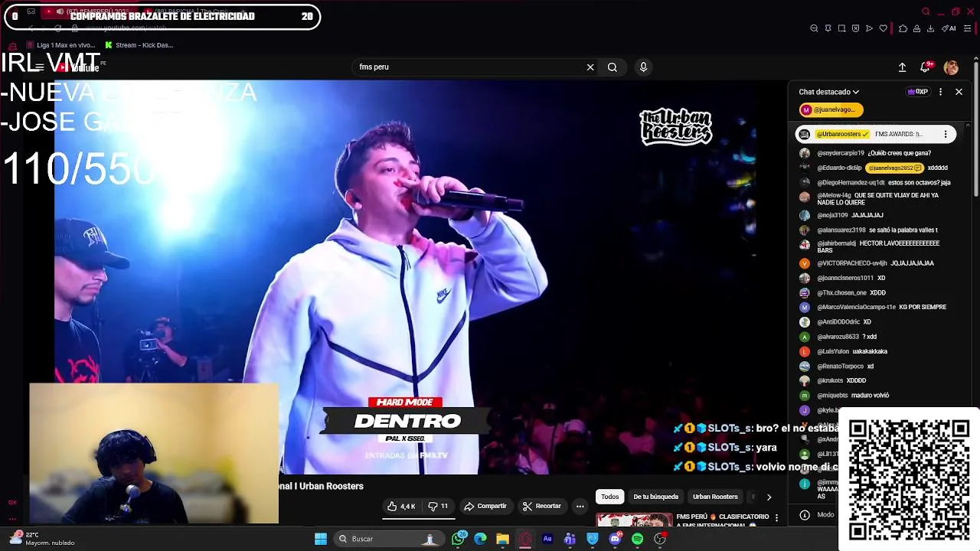Click the taskbar Buscar search box
Viewport: 980px width, 551px height.
(x=389, y=539)
